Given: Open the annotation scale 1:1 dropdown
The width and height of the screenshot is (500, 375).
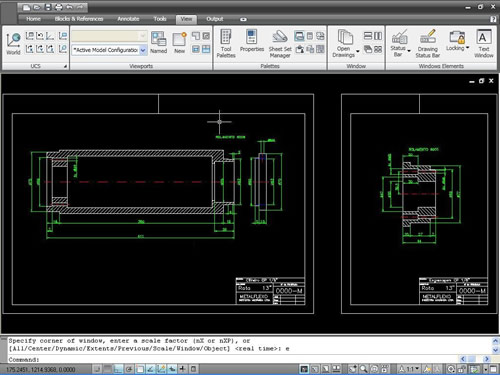Looking at the screenshot, I should (x=409, y=369).
